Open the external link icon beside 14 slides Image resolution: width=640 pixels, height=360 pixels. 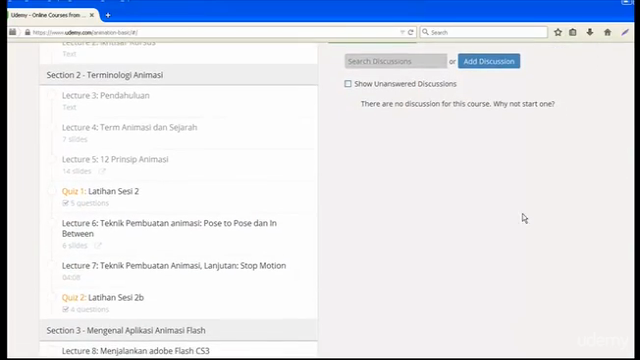pyautogui.click(x=102, y=171)
